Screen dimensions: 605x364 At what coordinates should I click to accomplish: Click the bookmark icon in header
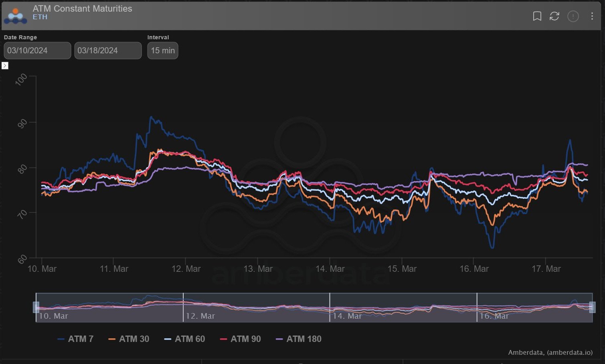(x=537, y=16)
